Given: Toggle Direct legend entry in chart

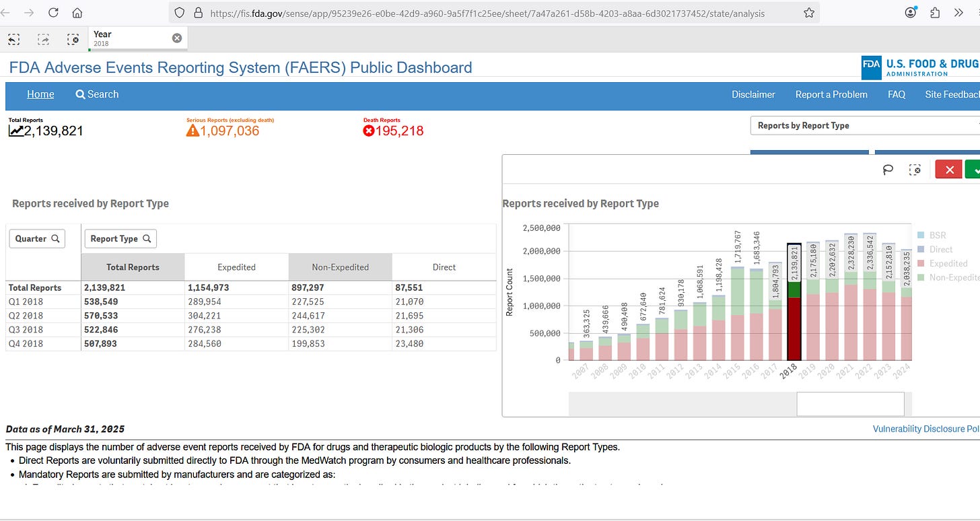Looking at the screenshot, I should coord(936,249).
